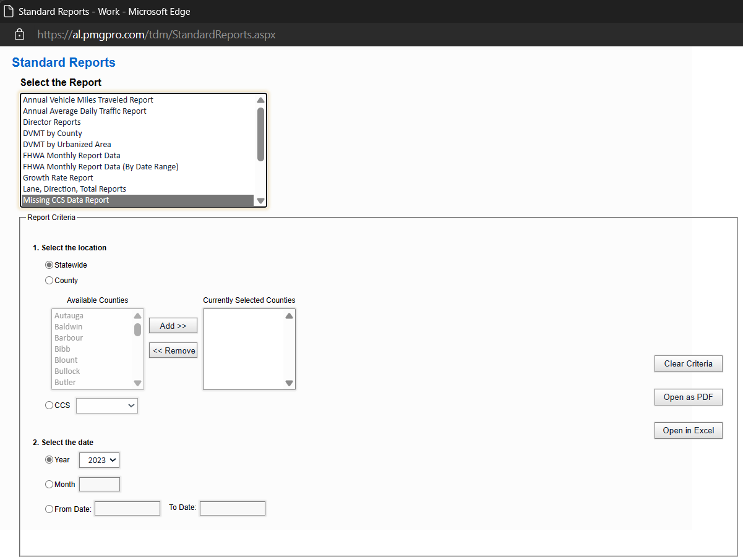743x560 pixels.
Task: Click the To Date input field
Action: point(233,508)
